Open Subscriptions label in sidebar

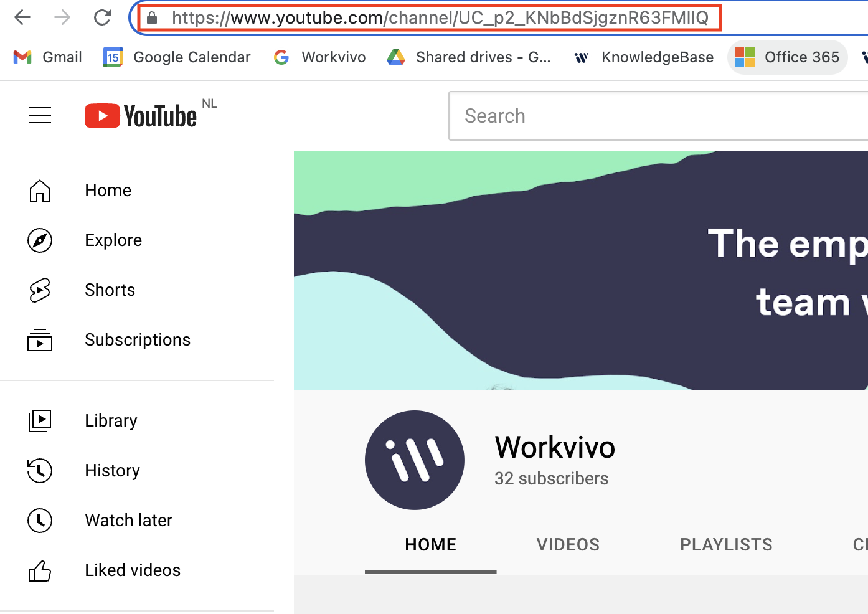tap(138, 340)
